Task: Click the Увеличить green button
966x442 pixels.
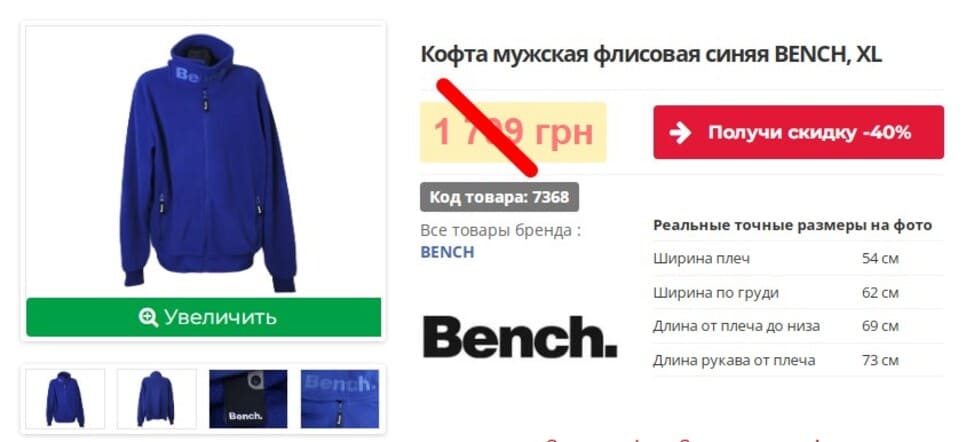Action: (x=204, y=317)
